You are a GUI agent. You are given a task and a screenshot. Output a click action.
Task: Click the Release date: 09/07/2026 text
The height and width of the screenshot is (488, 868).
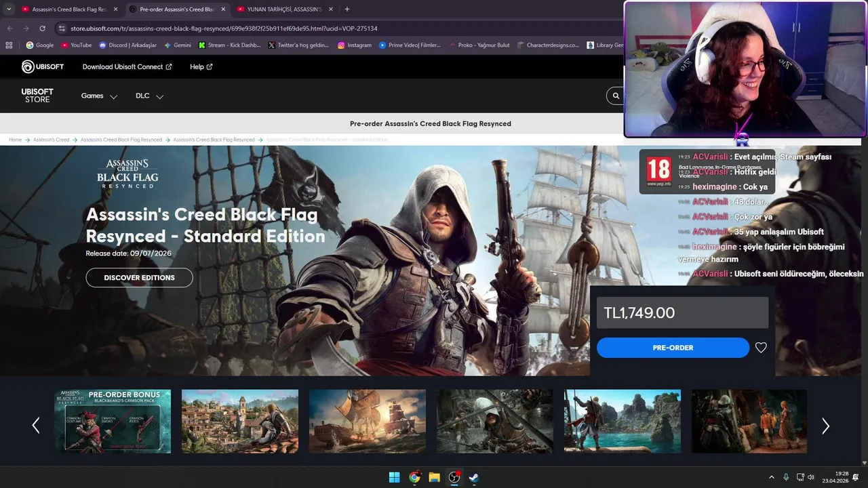point(128,253)
